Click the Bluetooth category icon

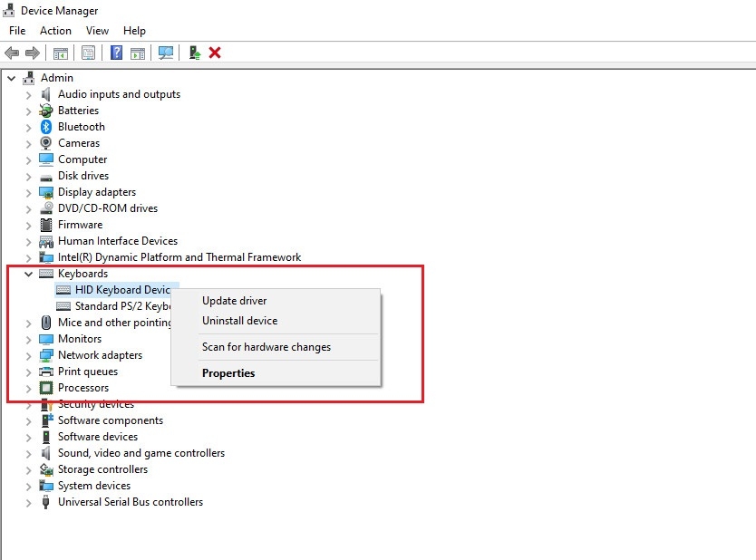46,127
